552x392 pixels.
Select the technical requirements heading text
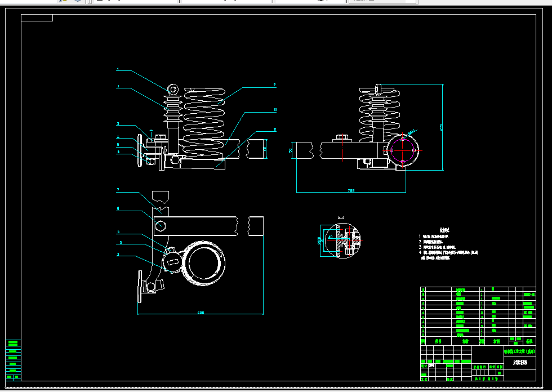coord(444,230)
